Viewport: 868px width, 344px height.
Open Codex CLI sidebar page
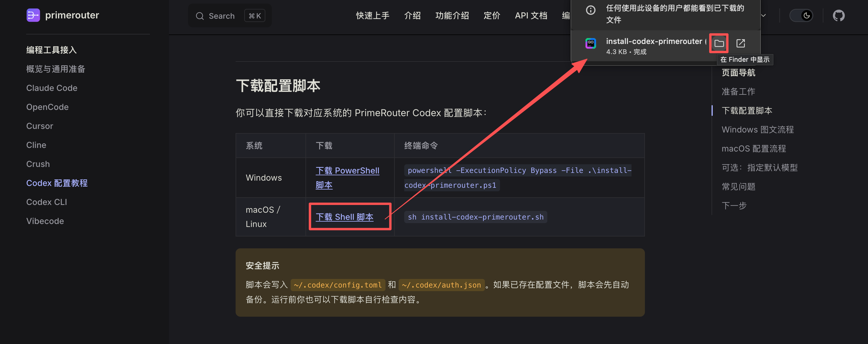point(46,202)
